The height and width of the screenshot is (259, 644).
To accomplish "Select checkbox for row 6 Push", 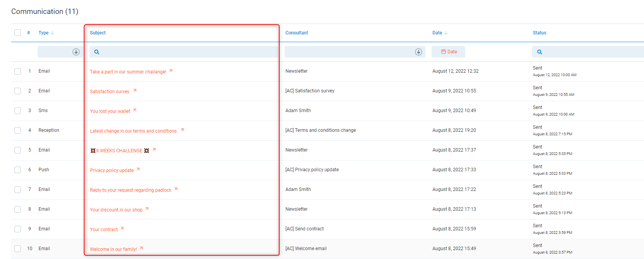I will coord(17,170).
